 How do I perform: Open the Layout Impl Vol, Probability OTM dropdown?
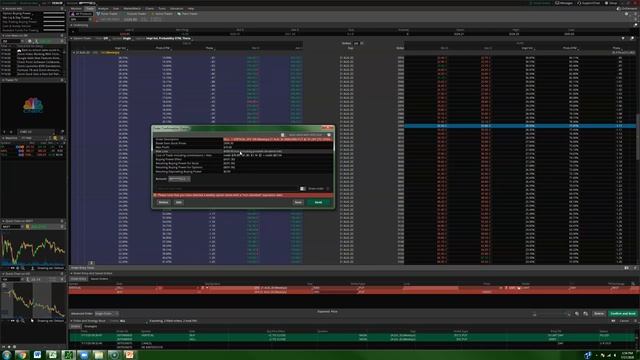click(x=168, y=38)
